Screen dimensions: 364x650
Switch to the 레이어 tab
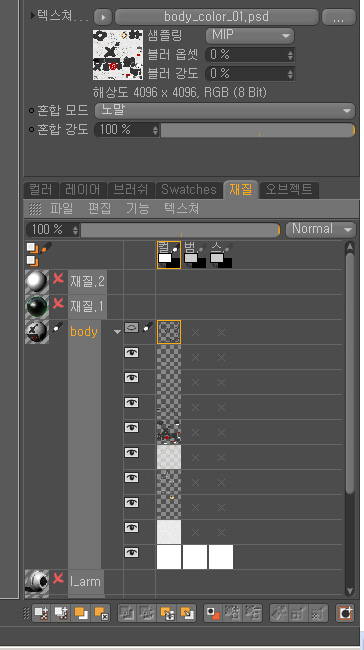(x=83, y=190)
